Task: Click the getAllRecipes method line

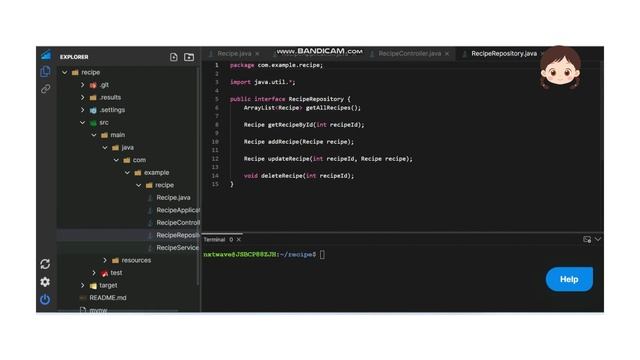Action: [x=302, y=108]
